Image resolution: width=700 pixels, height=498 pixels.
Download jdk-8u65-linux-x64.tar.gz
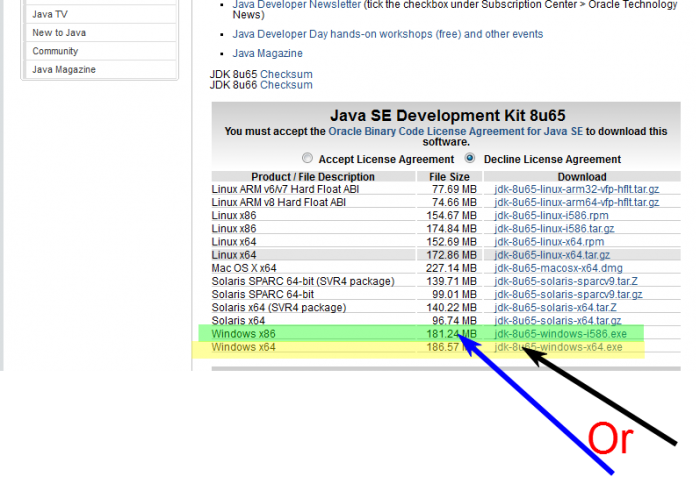pos(552,255)
